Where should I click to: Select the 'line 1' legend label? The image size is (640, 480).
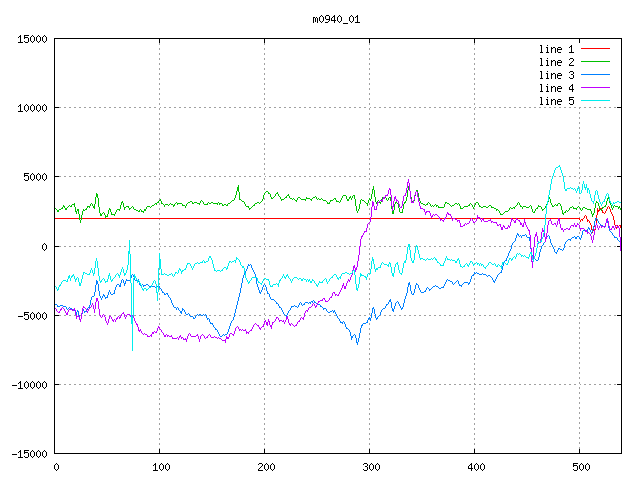[556, 49]
